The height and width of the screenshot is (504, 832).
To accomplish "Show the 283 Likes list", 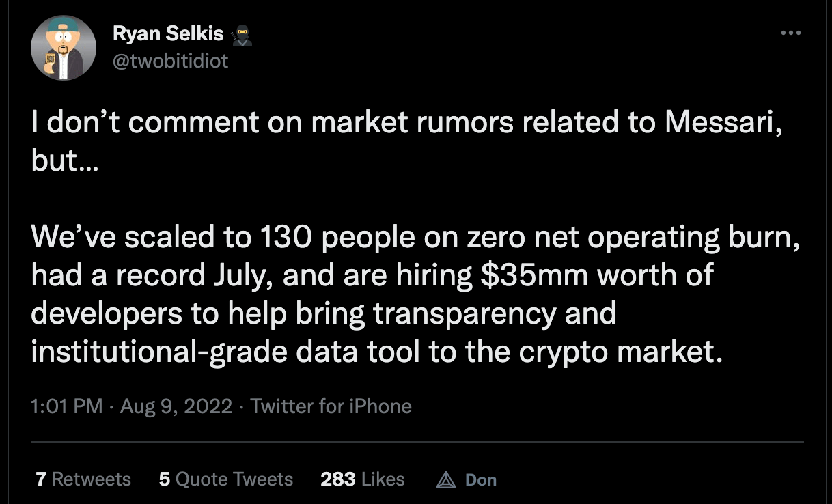I will (362, 479).
